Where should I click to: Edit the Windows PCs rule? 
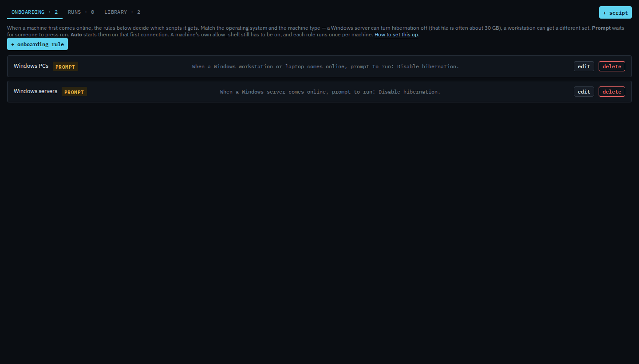click(x=584, y=67)
